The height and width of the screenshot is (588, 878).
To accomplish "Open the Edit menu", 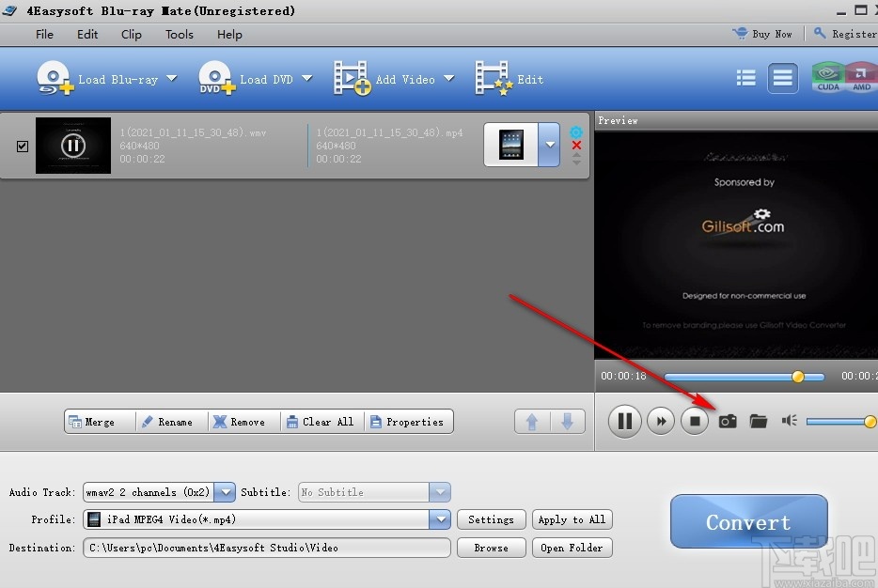I will coord(87,34).
